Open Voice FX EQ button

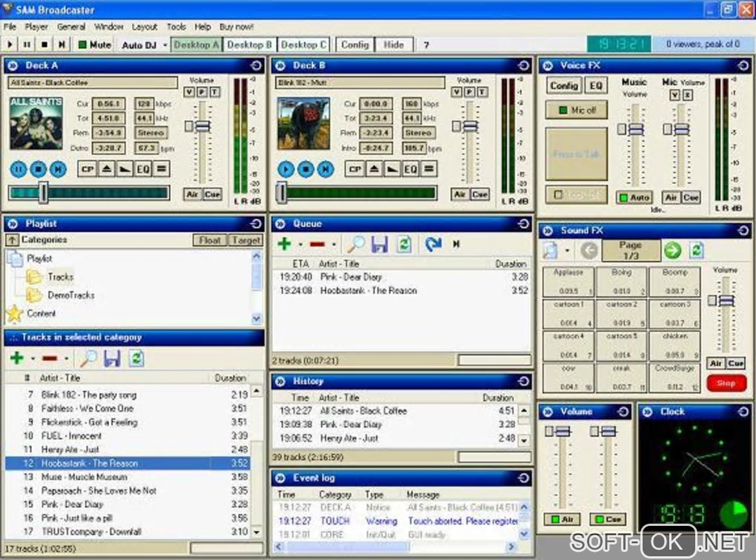point(596,86)
